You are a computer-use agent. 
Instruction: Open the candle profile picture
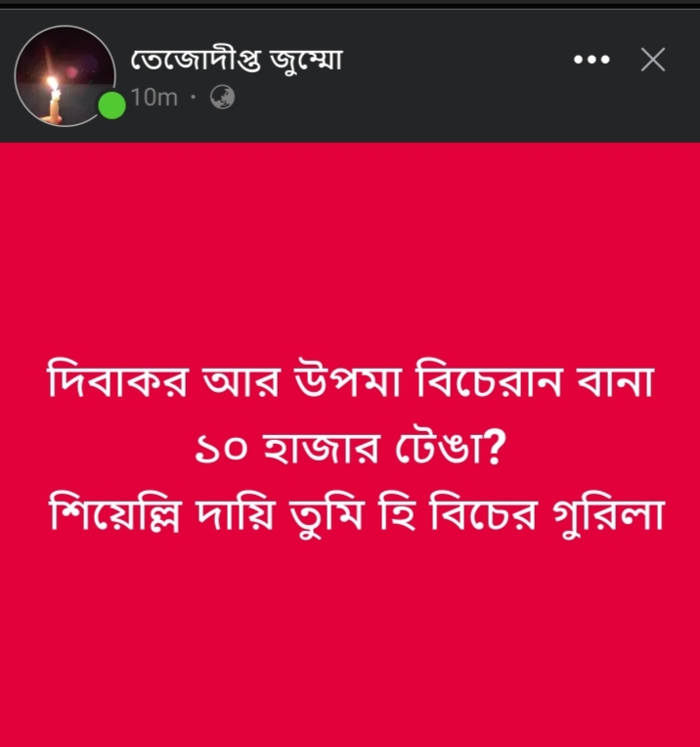tap(65, 76)
